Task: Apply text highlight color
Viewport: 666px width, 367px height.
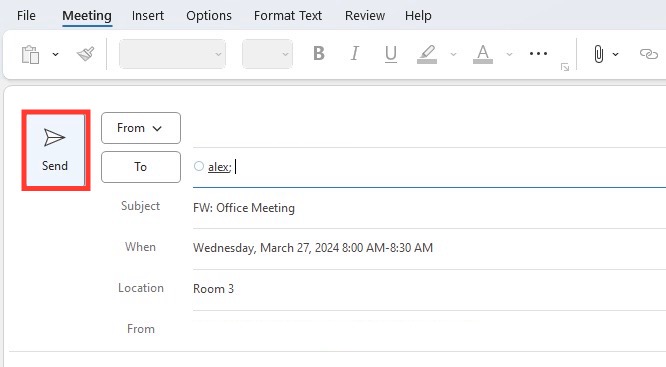Action: pyautogui.click(x=427, y=54)
